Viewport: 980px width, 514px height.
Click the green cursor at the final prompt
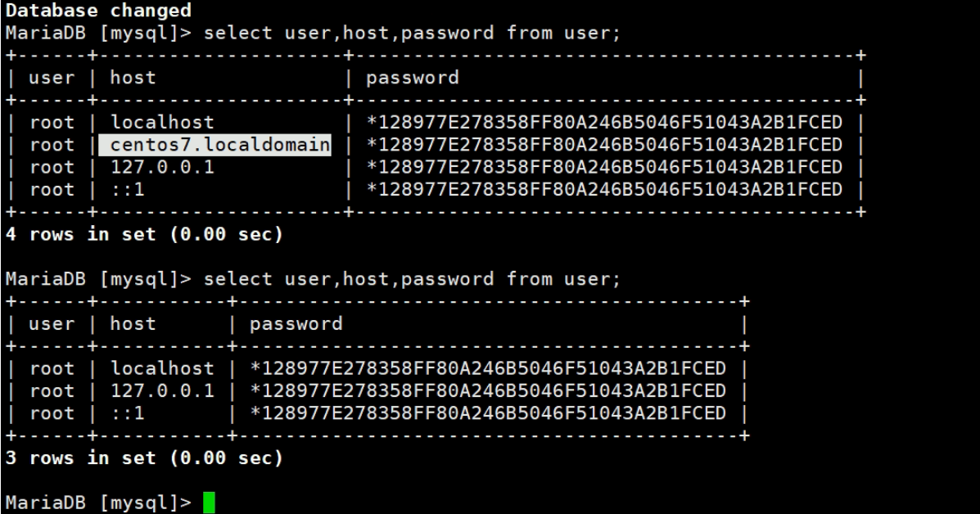208,501
